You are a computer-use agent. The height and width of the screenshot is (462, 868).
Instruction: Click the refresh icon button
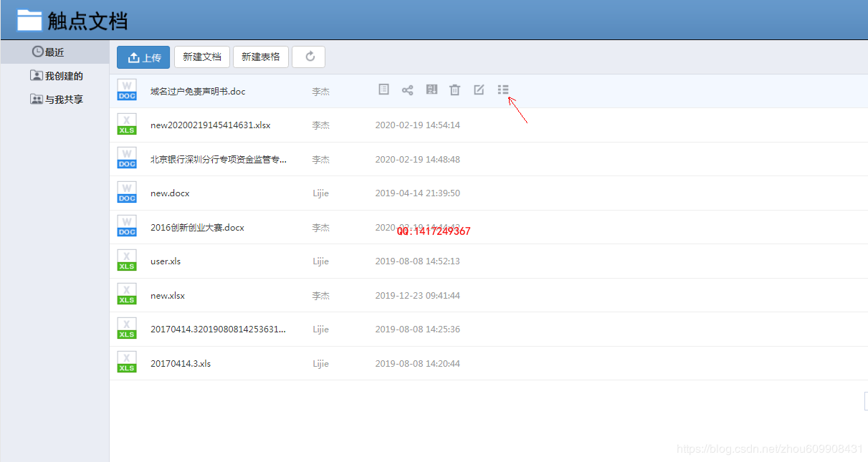pyautogui.click(x=309, y=57)
